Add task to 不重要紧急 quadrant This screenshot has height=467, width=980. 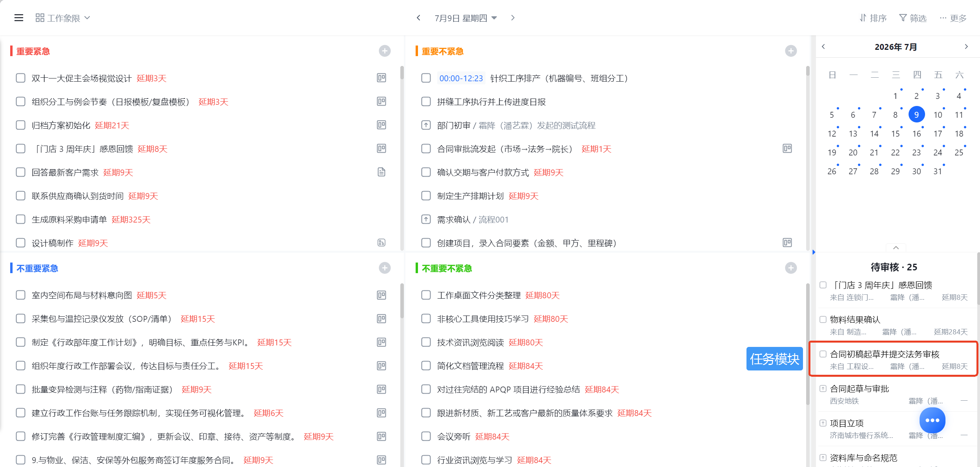385,268
